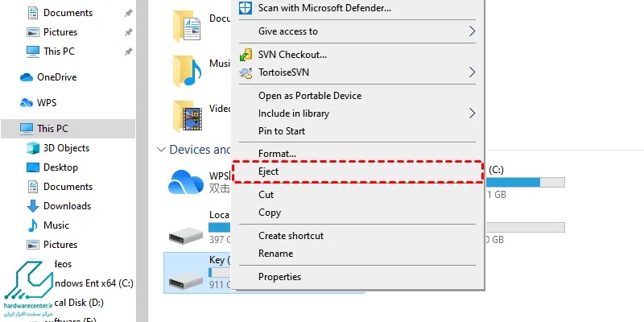Click the C: drive usage bar
Image resolution: width=644 pixels, height=322 pixels.
tap(526, 183)
